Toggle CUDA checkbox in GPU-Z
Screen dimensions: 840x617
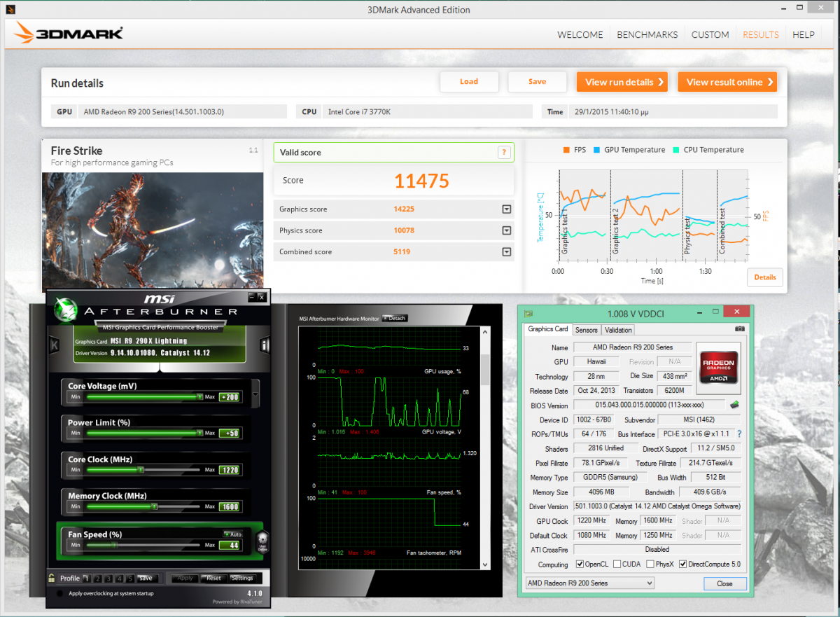click(x=616, y=564)
